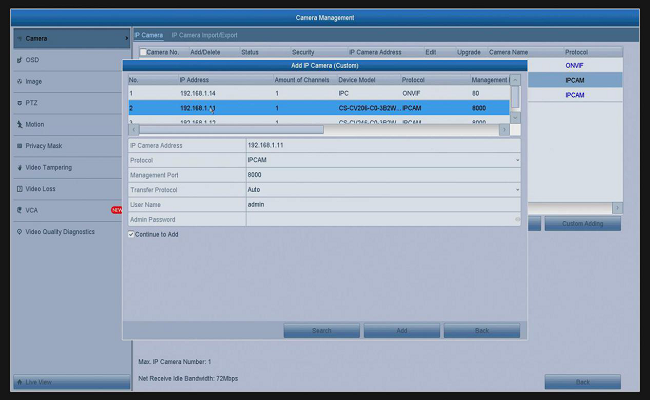The height and width of the screenshot is (400, 650).
Task: Click the Live View home icon
Action: [x=19, y=382]
